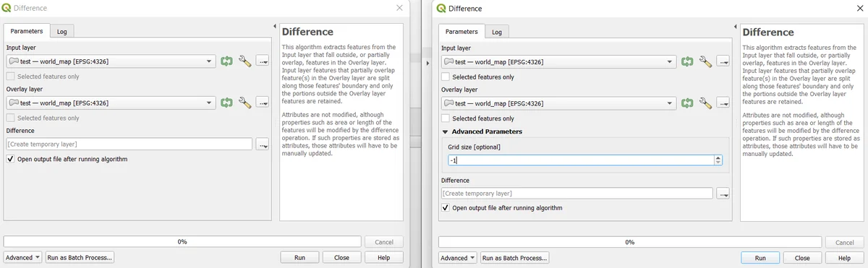Open Overlay layer combo box in right dialog
This screenshot has height=268, width=868.
click(558, 103)
